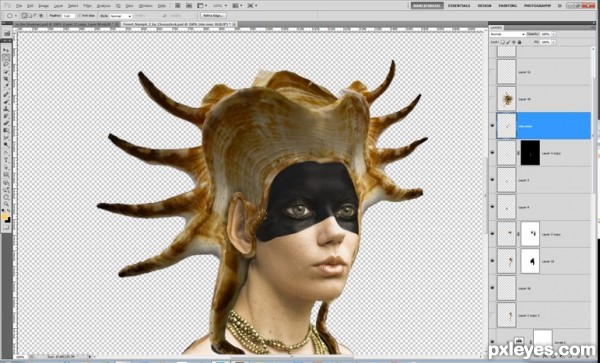
Task: Open the Filter menu
Action: pyautogui.click(x=87, y=6)
